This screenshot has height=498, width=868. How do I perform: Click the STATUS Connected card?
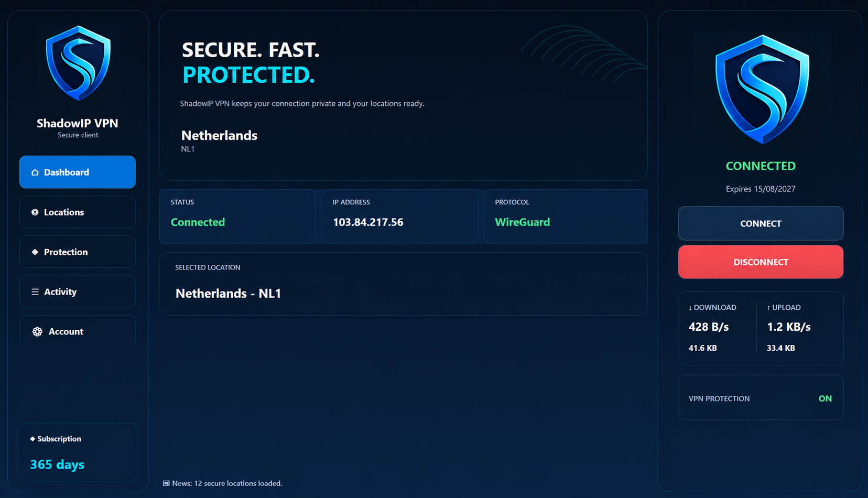coord(237,216)
